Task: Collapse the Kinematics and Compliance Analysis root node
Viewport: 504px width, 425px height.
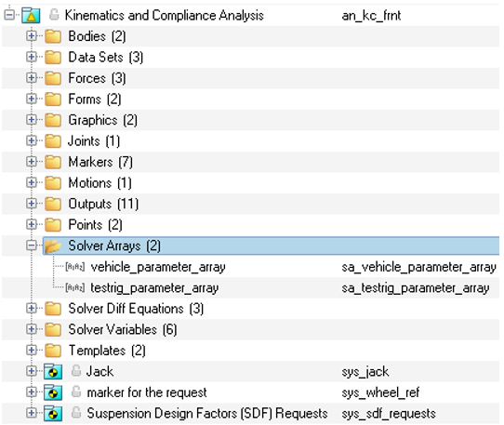Action: [9, 15]
